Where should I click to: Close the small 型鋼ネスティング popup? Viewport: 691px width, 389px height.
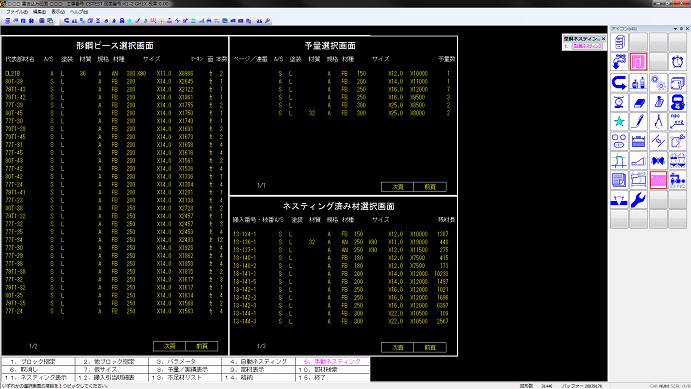coord(603,39)
